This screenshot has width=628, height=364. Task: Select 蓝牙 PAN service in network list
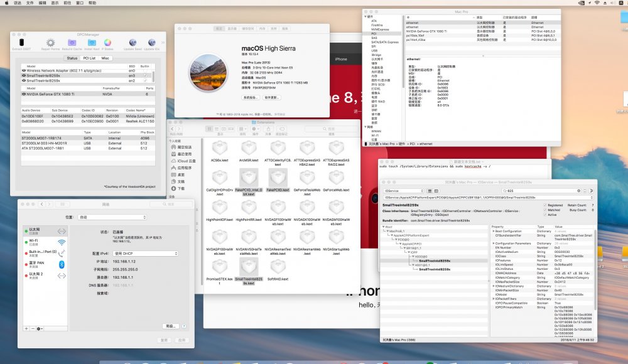[x=45, y=264]
